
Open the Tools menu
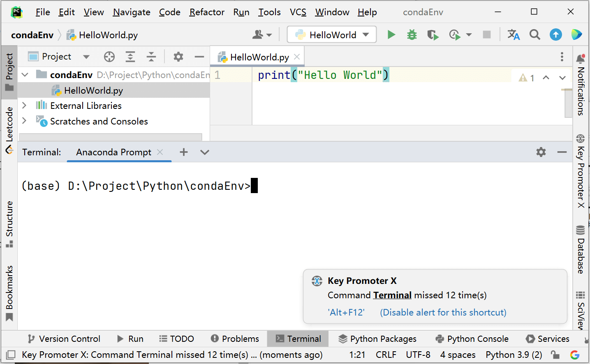269,12
